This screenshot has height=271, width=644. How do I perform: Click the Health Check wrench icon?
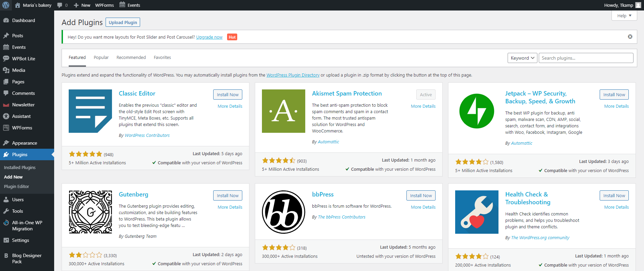(476, 212)
